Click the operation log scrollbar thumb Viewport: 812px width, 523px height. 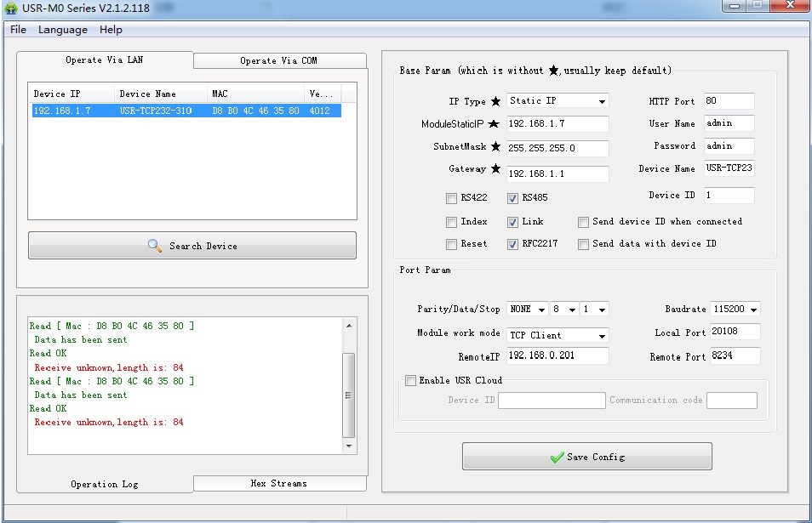coord(349,395)
